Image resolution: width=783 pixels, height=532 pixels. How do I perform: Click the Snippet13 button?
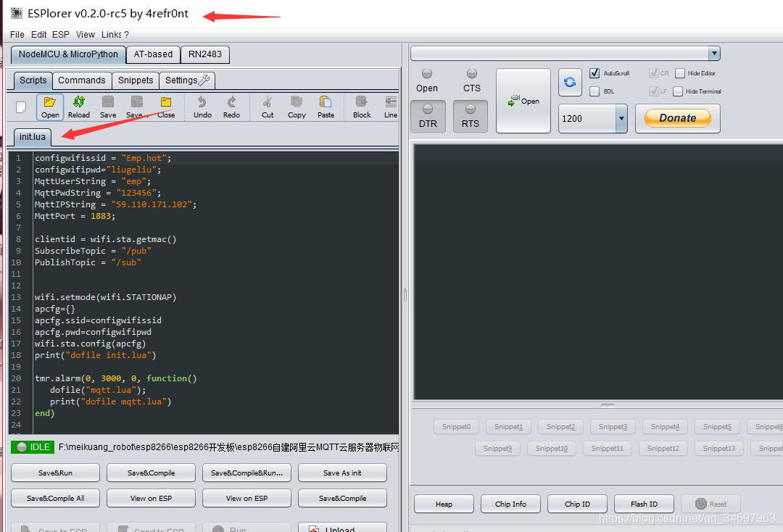point(719,448)
